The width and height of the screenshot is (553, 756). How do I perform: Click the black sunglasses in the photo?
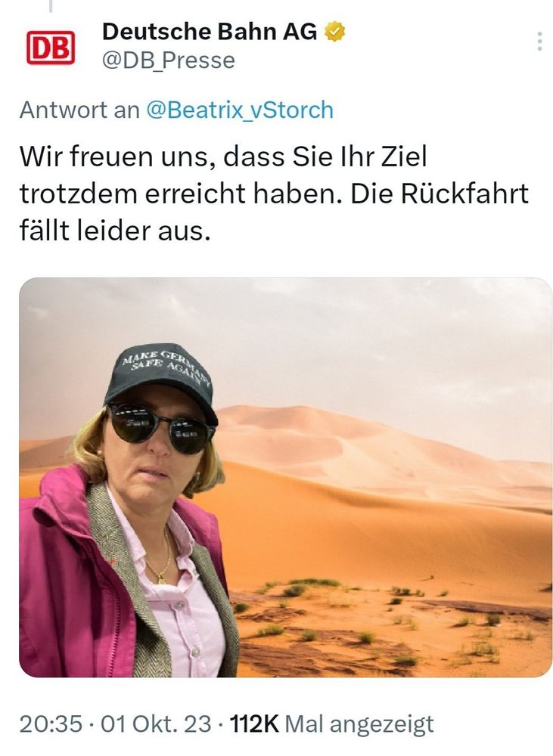(x=160, y=426)
